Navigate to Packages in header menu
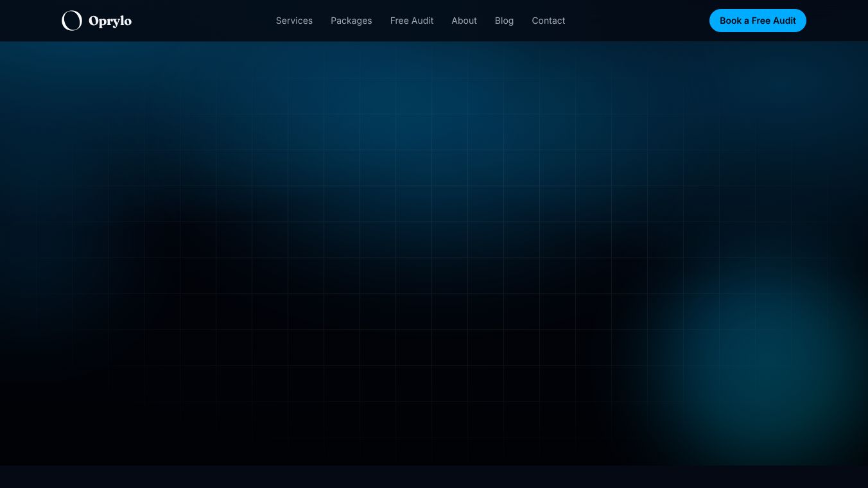This screenshot has height=488, width=868. coord(351,21)
